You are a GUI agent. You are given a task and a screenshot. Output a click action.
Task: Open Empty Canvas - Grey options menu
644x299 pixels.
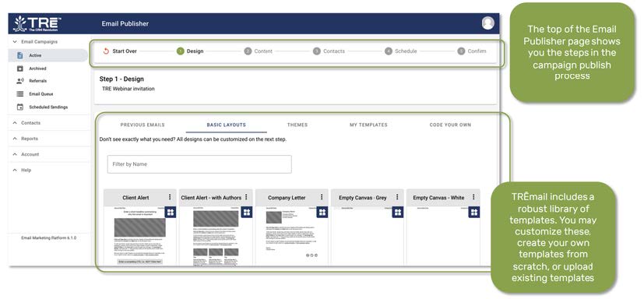(x=397, y=197)
